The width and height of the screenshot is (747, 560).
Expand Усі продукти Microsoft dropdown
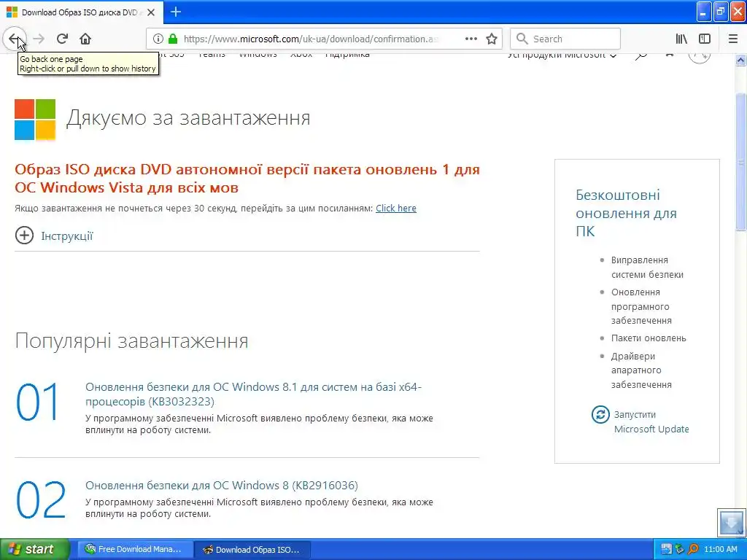pos(562,55)
